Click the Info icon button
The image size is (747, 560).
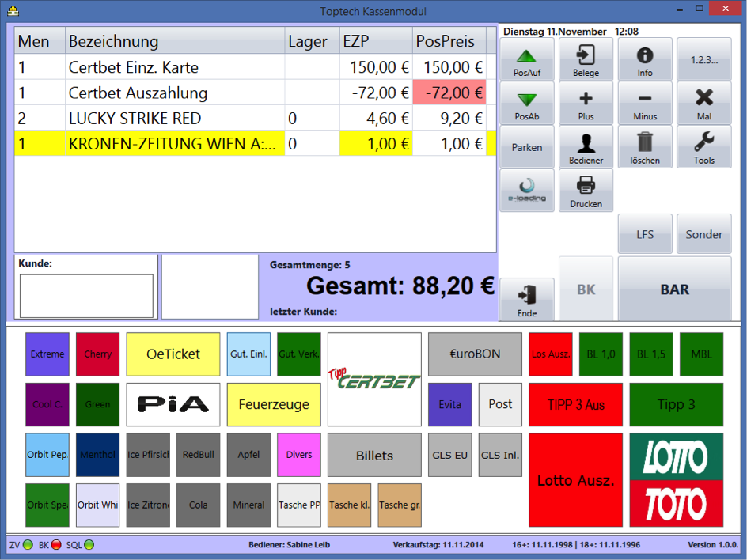pos(645,59)
